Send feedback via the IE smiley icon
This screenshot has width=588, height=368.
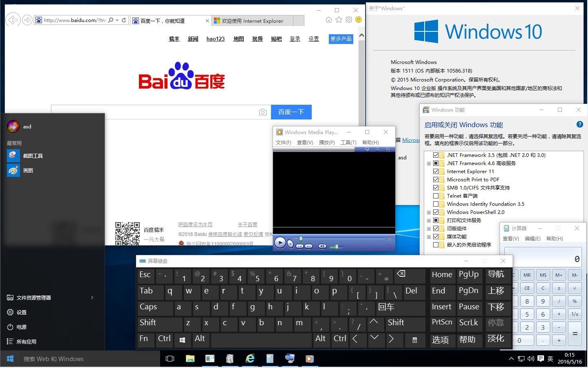click(359, 20)
